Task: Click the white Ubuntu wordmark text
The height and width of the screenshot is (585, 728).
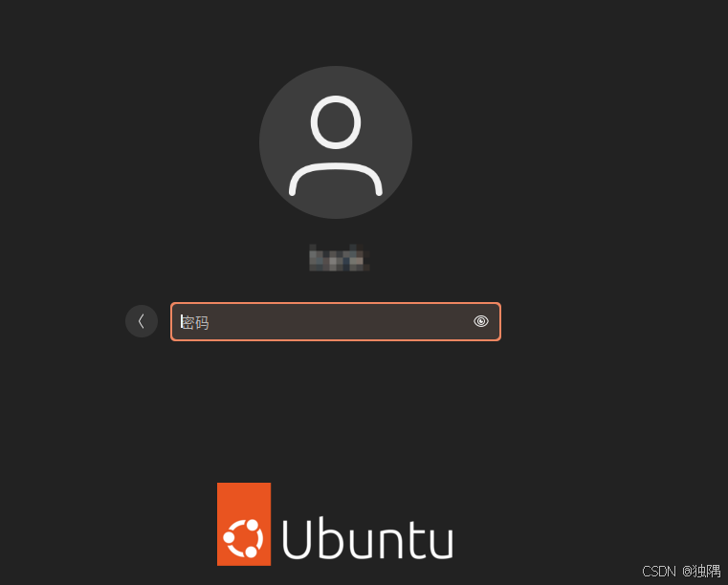Action: coord(367,539)
